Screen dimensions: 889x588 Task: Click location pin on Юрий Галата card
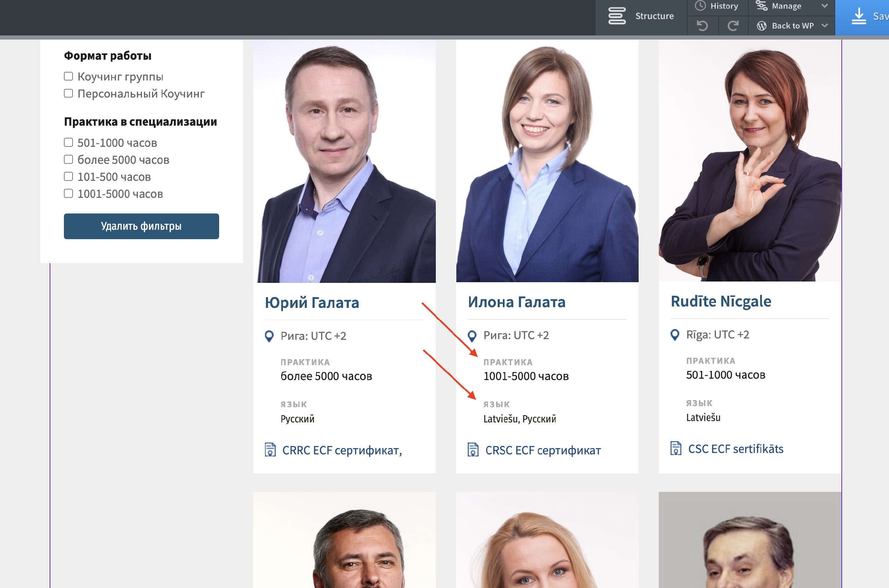tap(269, 336)
